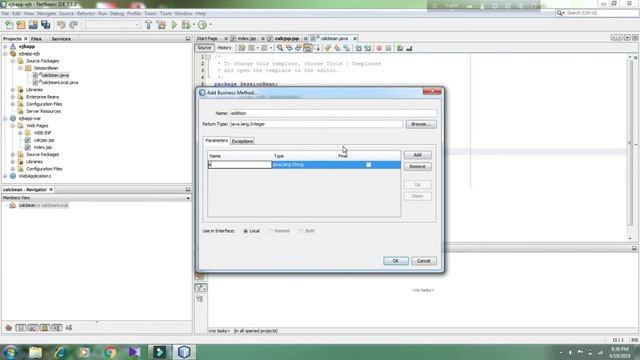Click the New Project toolbar icon
This screenshot has height=360, width=640.
pos(21,25)
